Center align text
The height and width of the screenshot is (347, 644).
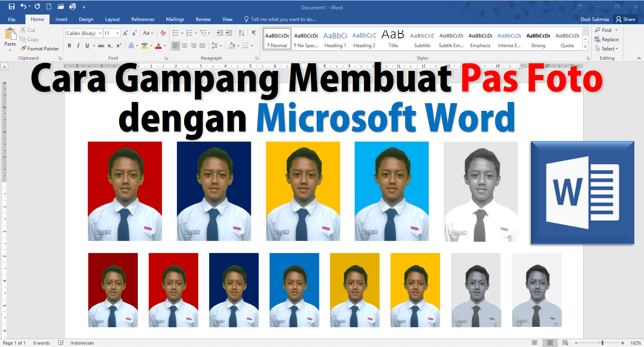[x=184, y=46]
